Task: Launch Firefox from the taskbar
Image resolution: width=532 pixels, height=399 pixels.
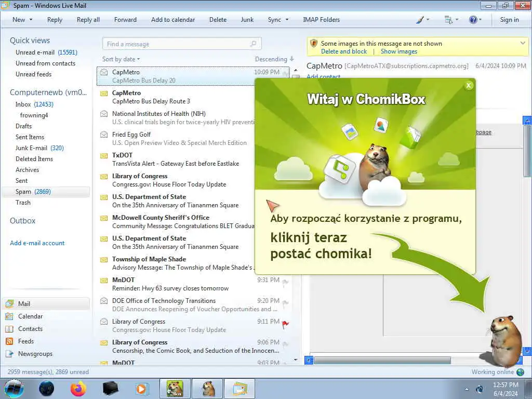Action: tap(78, 389)
